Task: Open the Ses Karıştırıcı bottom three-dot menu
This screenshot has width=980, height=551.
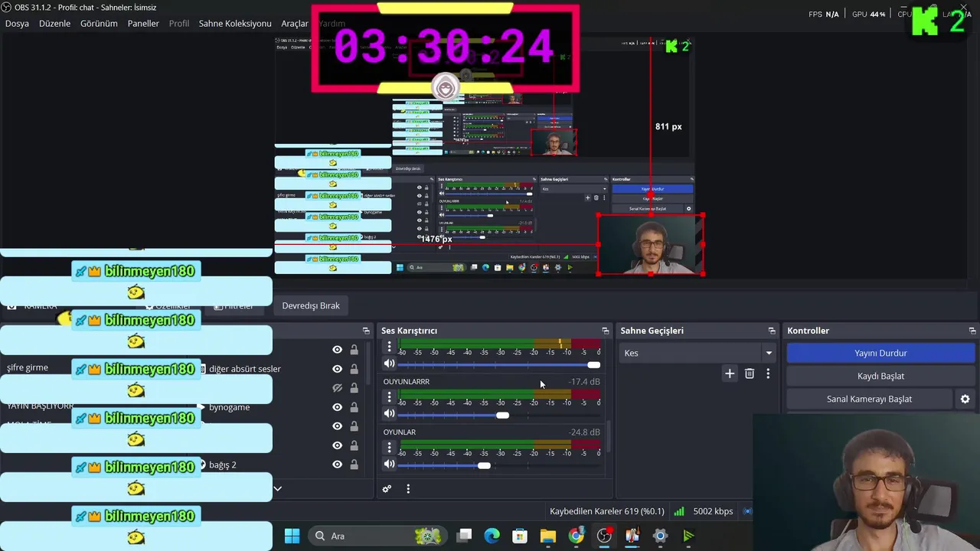Action: click(408, 489)
